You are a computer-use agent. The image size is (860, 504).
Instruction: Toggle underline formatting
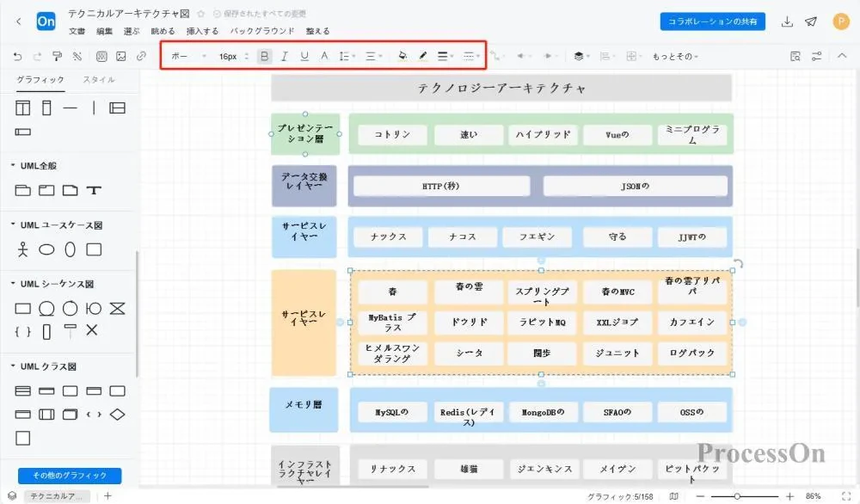point(306,55)
